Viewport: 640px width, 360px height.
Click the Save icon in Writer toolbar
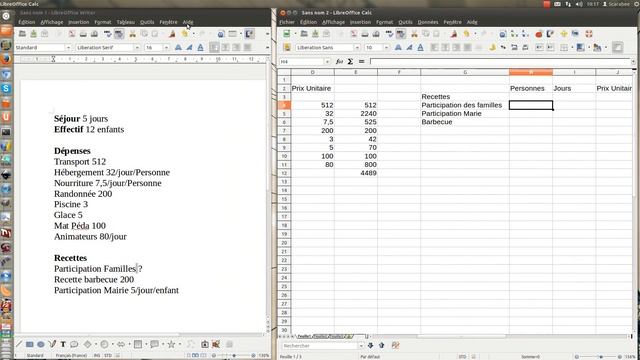tap(33, 34)
